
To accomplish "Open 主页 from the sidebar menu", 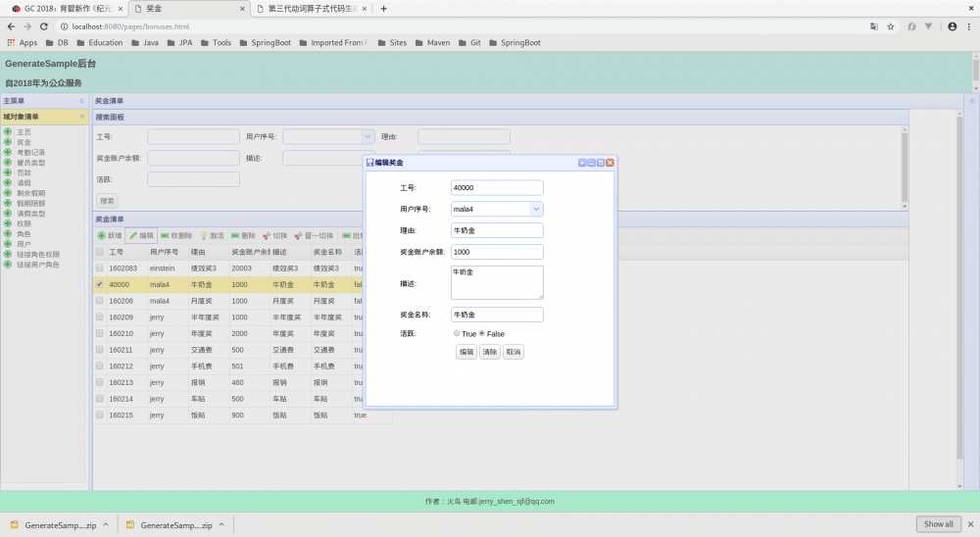I will coord(24,132).
